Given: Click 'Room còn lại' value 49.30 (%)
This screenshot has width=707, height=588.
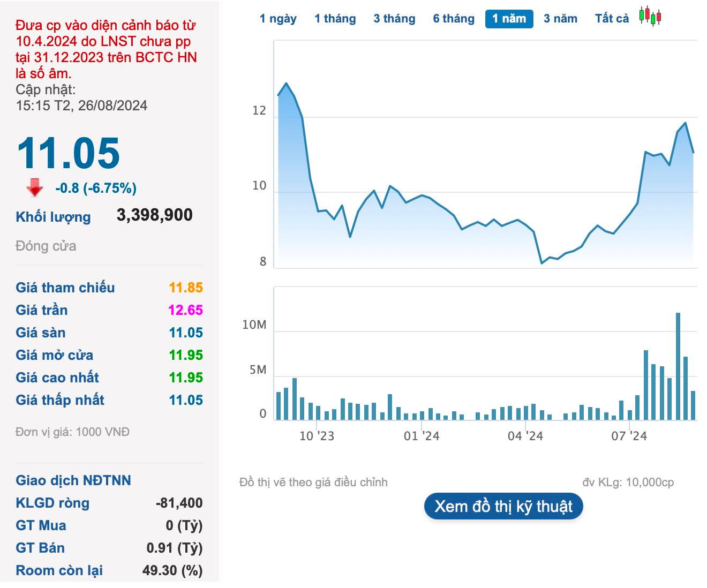Looking at the screenshot, I should 172,570.
